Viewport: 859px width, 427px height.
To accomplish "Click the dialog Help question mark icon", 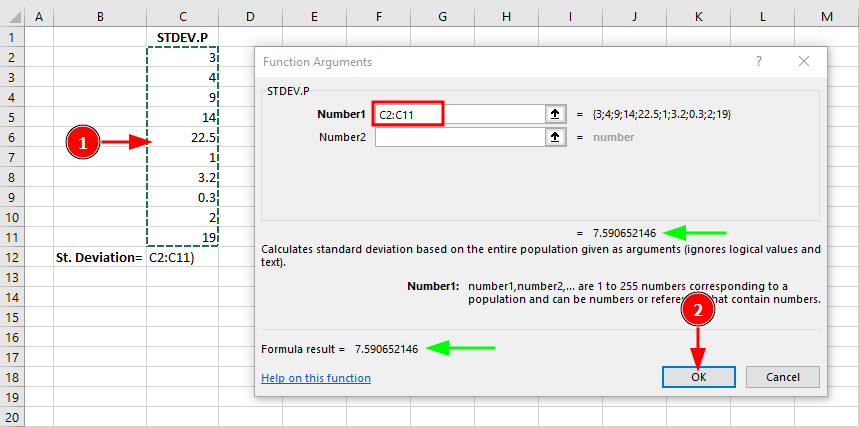I will [x=757, y=62].
